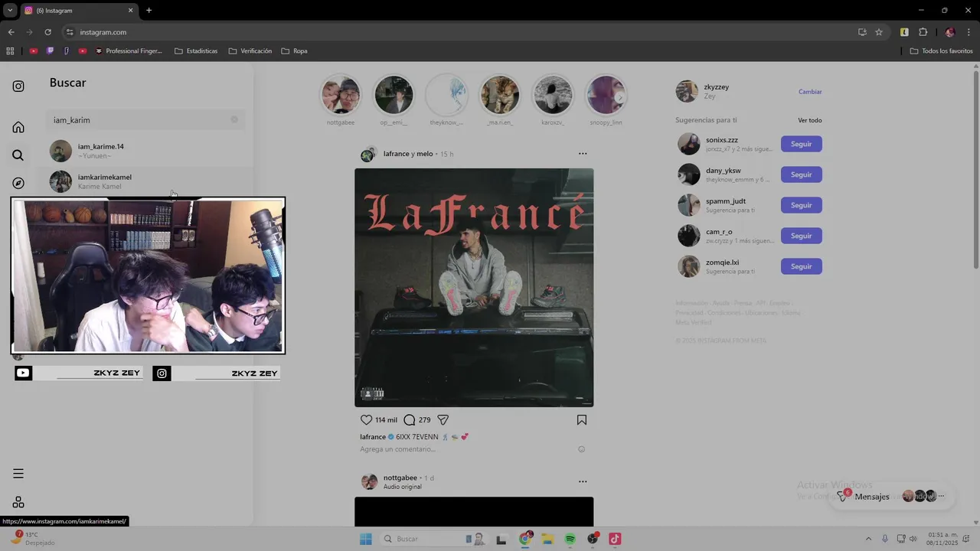Viewport: 980px width, 551px height.
Task: Open options menu of lafrance post
Action: click(583, 154)
